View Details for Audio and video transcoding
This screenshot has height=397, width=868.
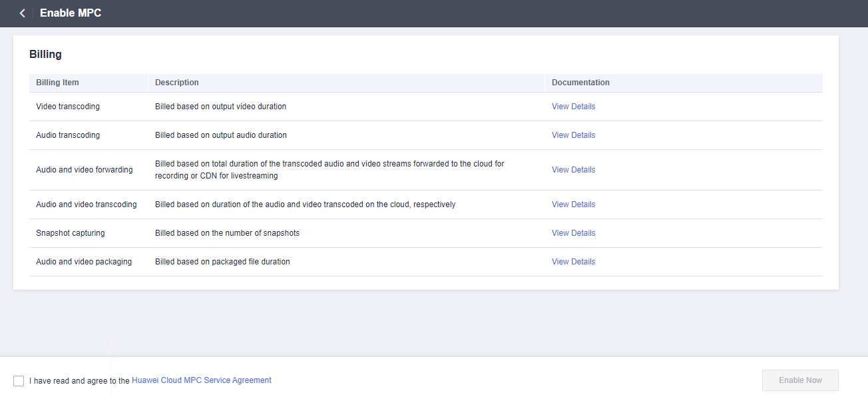point(573,204)
